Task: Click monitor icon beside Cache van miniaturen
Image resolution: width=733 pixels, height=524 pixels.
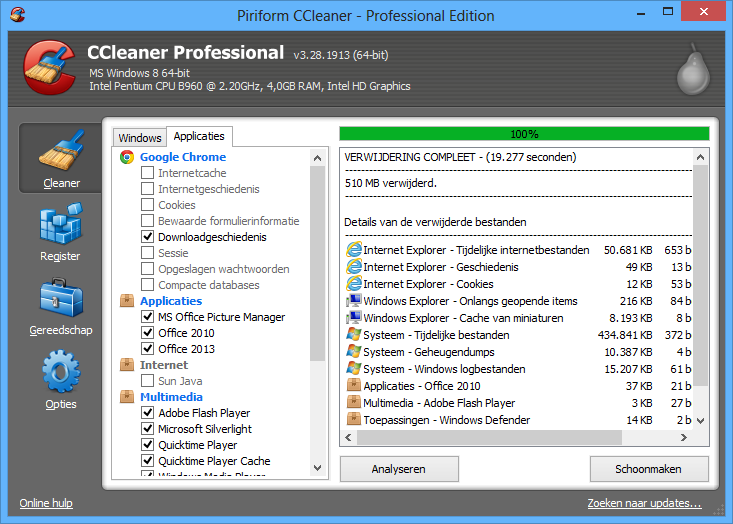Action: point(354,317)
